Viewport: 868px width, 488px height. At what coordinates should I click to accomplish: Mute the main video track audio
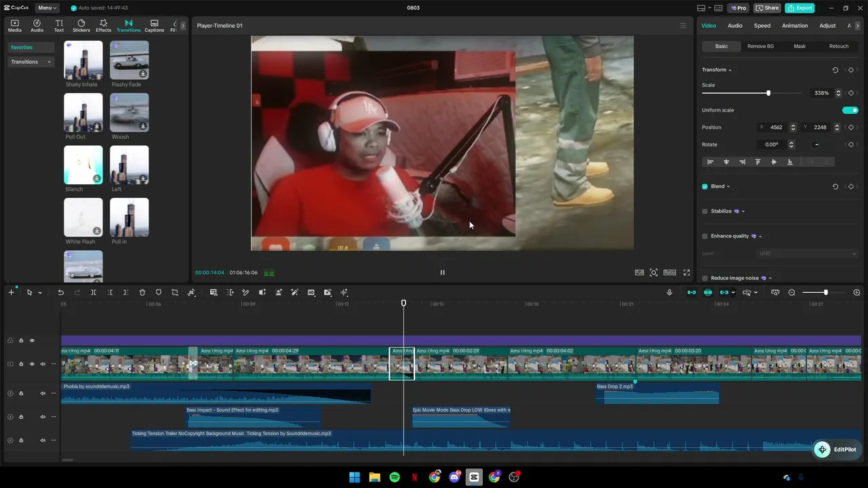pos(43,364)
